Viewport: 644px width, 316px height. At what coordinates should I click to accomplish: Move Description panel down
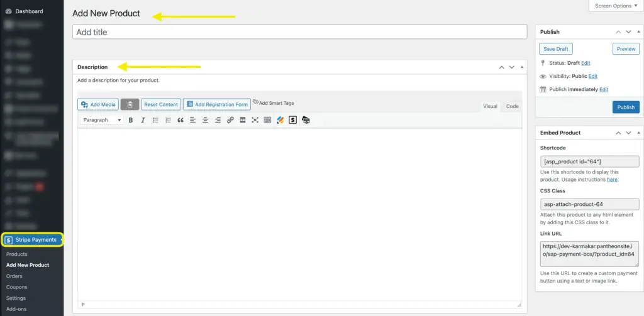coord(512,67)
